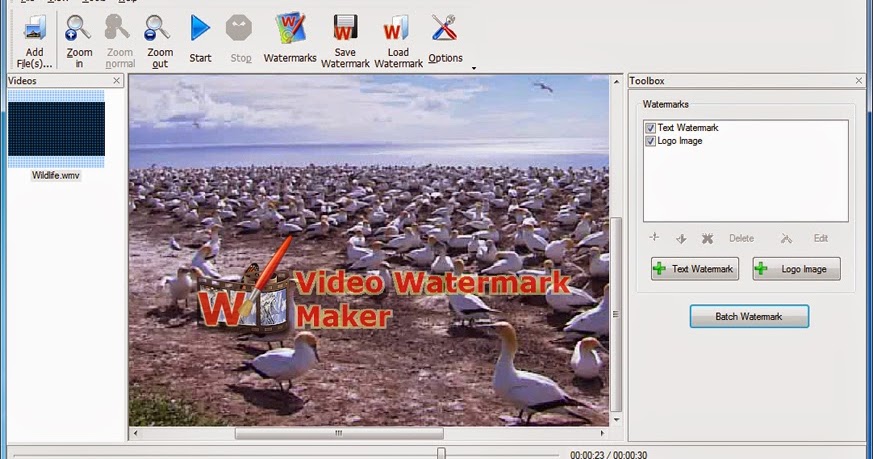Screen dimensions: 873x459
Task: Click the horizontal scrollbar thumb
Action: pyautogui.click(x=339, y=433)
